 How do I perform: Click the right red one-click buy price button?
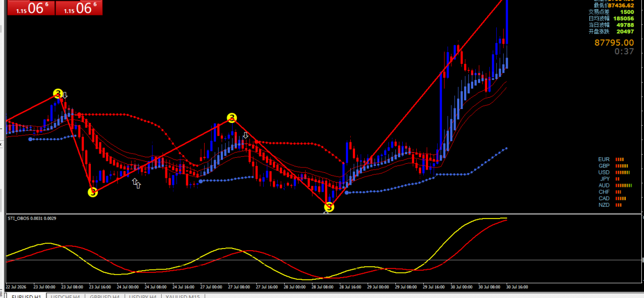pyautogui.click(x=79, y=8)
